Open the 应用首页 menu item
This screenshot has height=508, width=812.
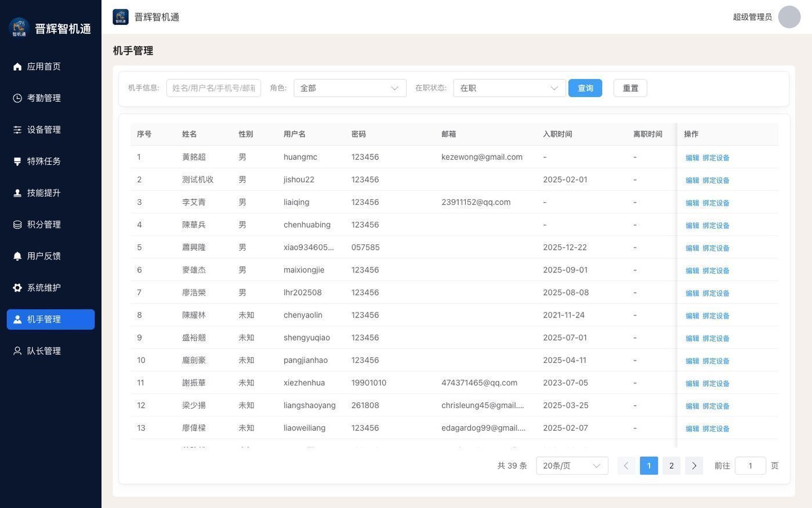coord(50,67)
